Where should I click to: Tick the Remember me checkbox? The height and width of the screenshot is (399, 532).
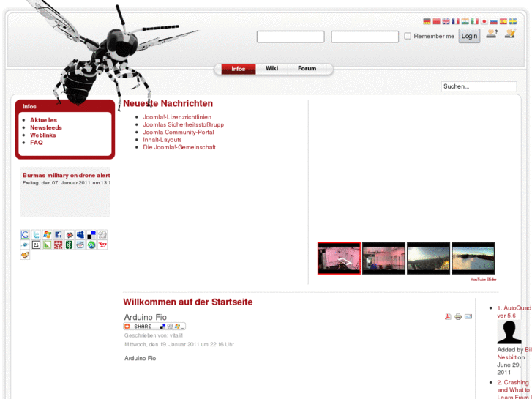408,36
